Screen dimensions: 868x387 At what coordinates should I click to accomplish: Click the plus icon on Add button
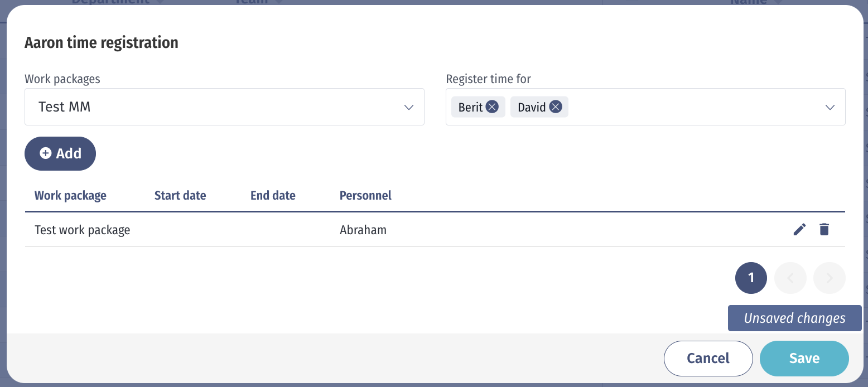click(46, 153)
